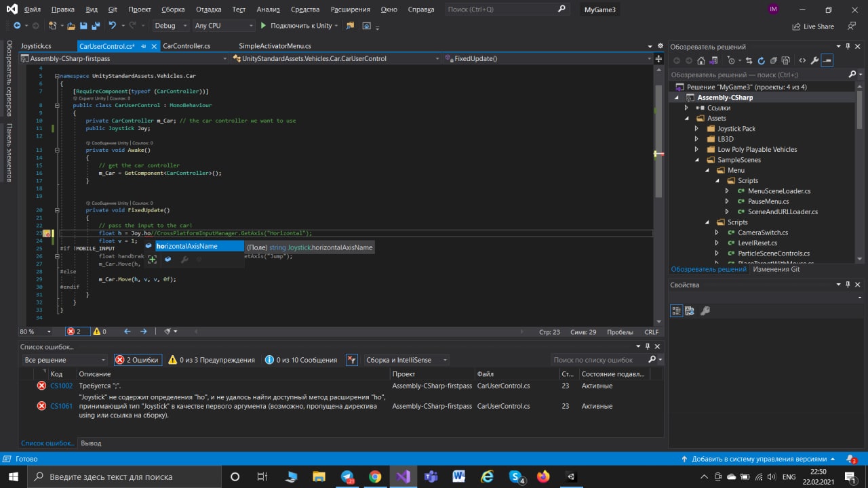868x488 pixels.
Task: Click the lightbulb quick actions icon on line 23
Action: 47,233
